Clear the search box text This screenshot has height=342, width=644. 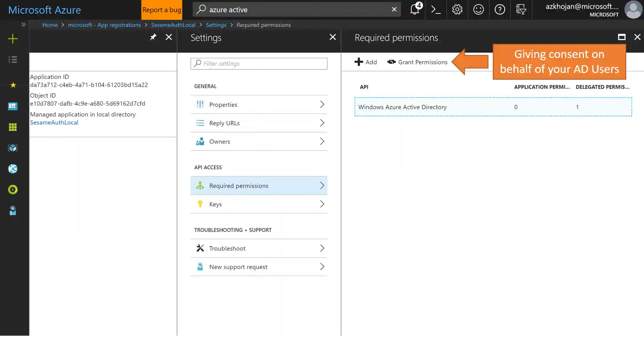pyautogui.click(x=394, y=9)
